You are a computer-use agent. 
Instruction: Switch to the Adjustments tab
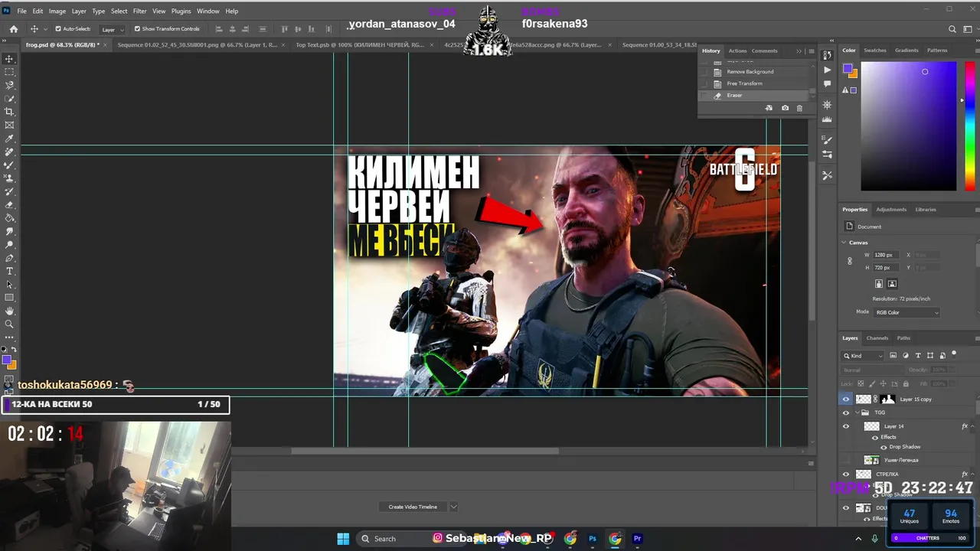pos(891,210)
